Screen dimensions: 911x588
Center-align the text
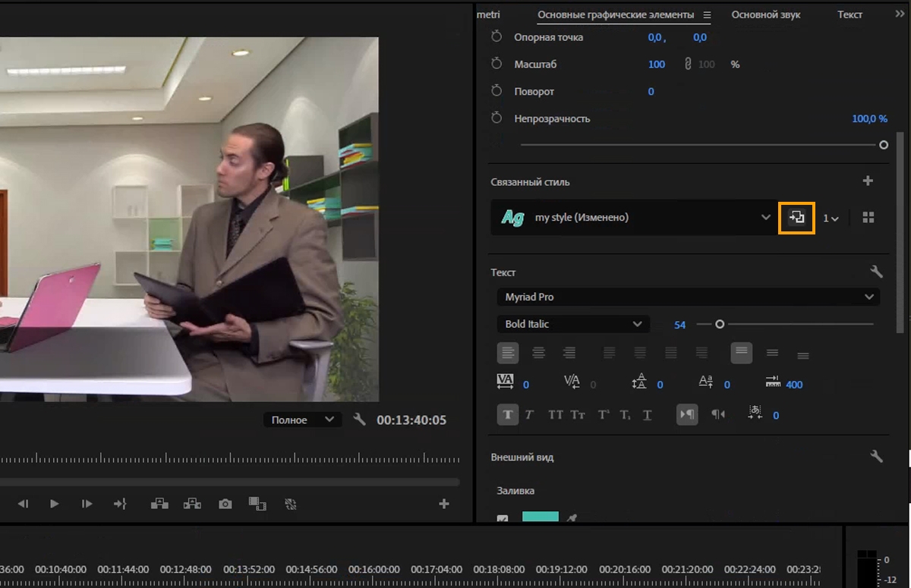coord(538,353)
